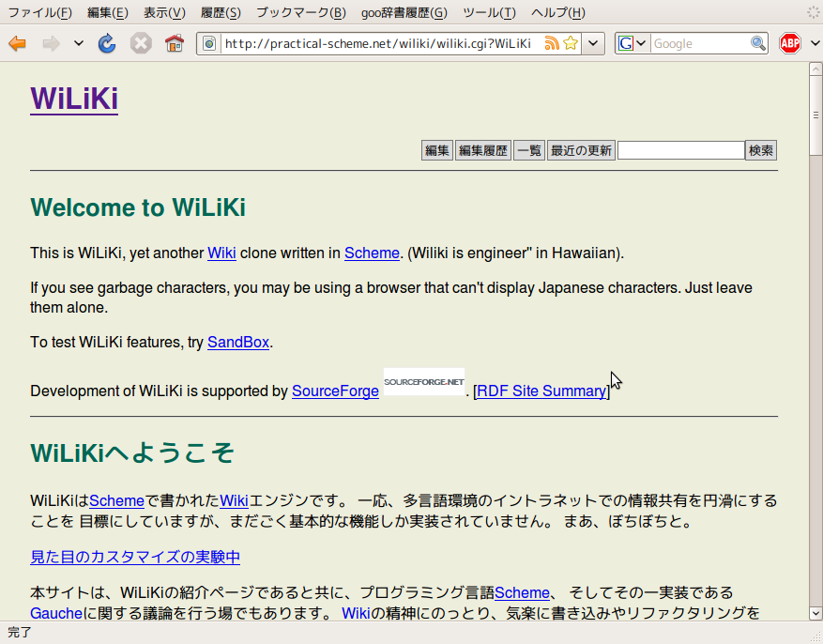Click the Wiki link before エンジンです
This screenshot has height=644, width=823.
(234, 500)
